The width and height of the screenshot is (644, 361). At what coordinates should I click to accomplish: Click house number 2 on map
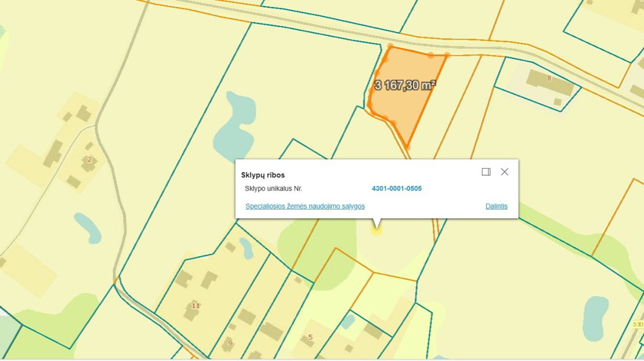coord(89,159)
